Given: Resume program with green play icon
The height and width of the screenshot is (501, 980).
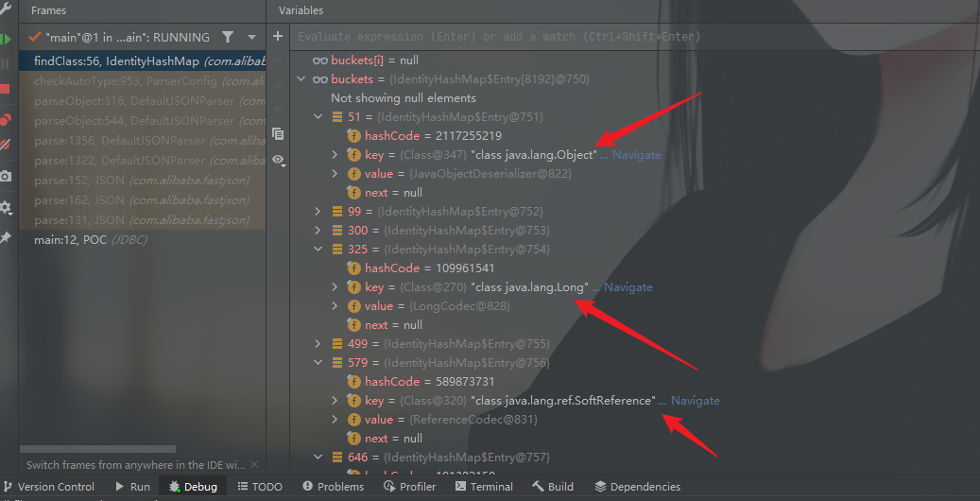Looking at the screenshot, I should [5, 39].
